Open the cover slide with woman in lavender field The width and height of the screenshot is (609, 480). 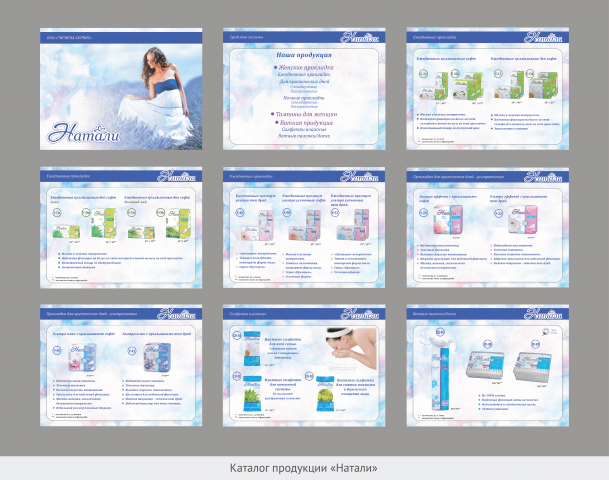[121, 89]
